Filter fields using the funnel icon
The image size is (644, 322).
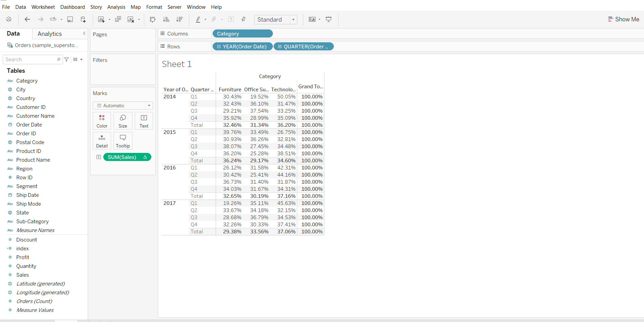point(67,60)
